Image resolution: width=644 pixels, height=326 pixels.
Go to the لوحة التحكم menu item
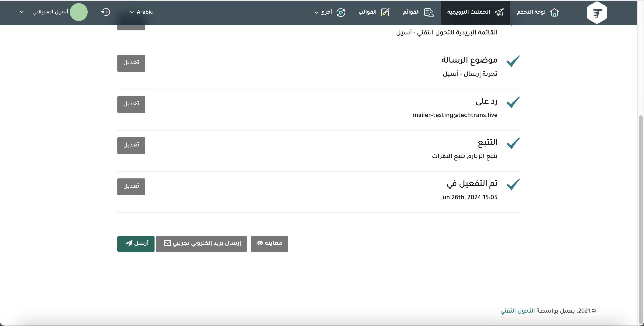click(531, 12)
